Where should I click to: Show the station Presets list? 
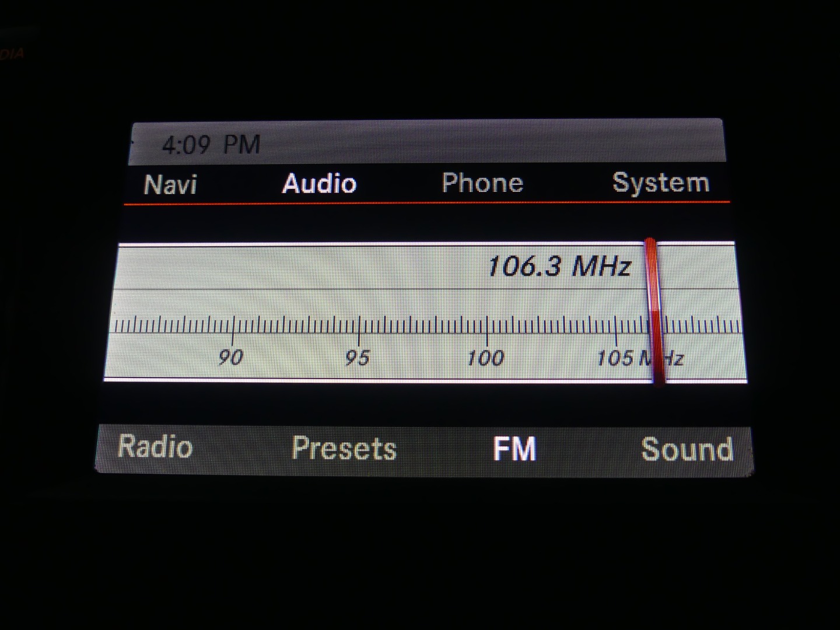pos(344,448)
